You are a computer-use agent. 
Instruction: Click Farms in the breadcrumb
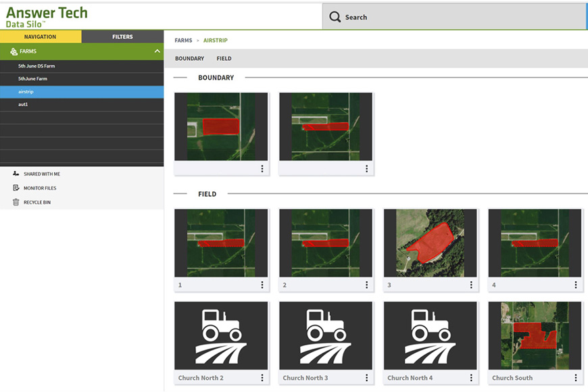point(183,41)
